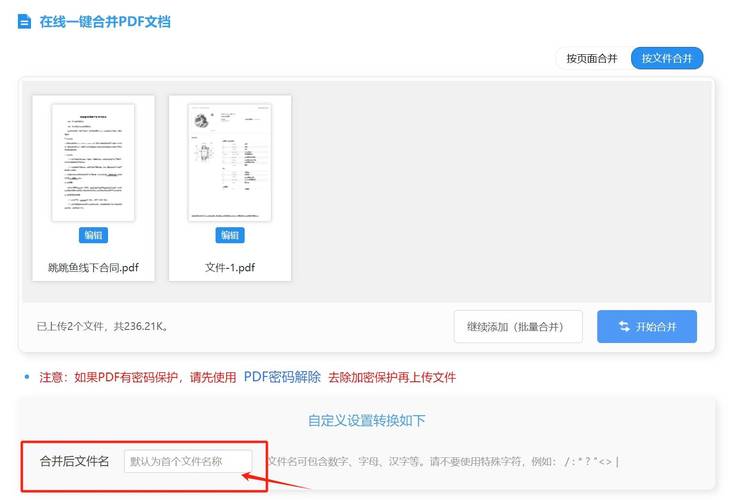
Task: Click the 继续添加（批量合并）button
Action: pyautogui.click(x=518, y=326)
